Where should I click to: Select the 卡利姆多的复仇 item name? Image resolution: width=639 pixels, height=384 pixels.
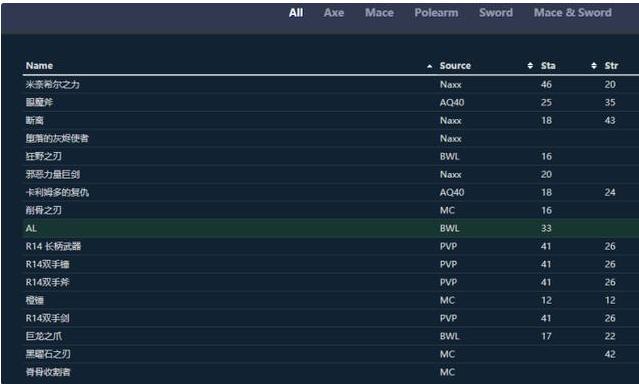tap(57, 192)
